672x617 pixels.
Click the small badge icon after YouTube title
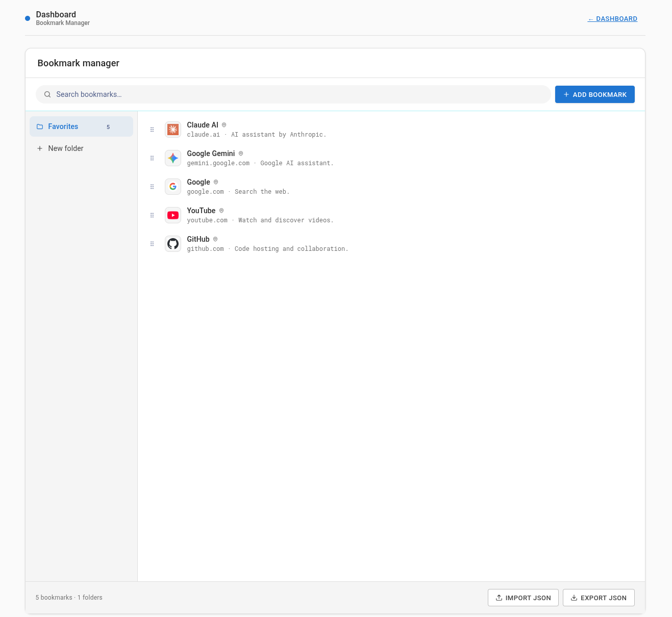pos(221,211)
